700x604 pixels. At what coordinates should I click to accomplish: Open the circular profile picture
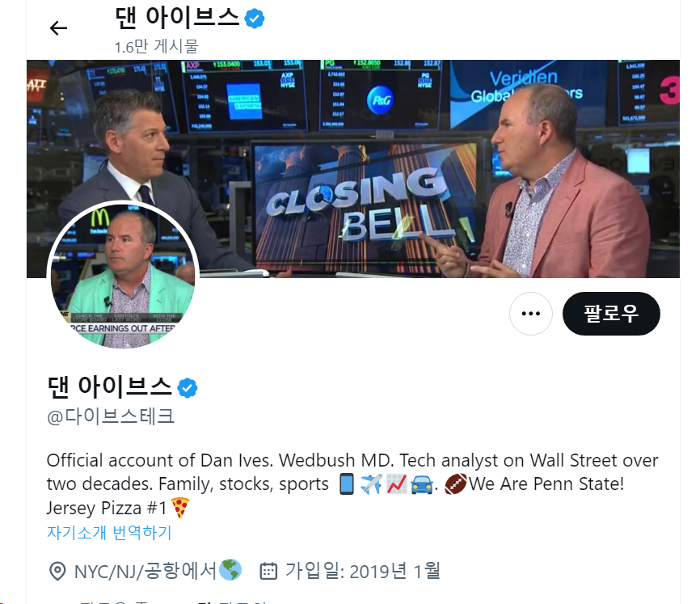tap(123, 275)
